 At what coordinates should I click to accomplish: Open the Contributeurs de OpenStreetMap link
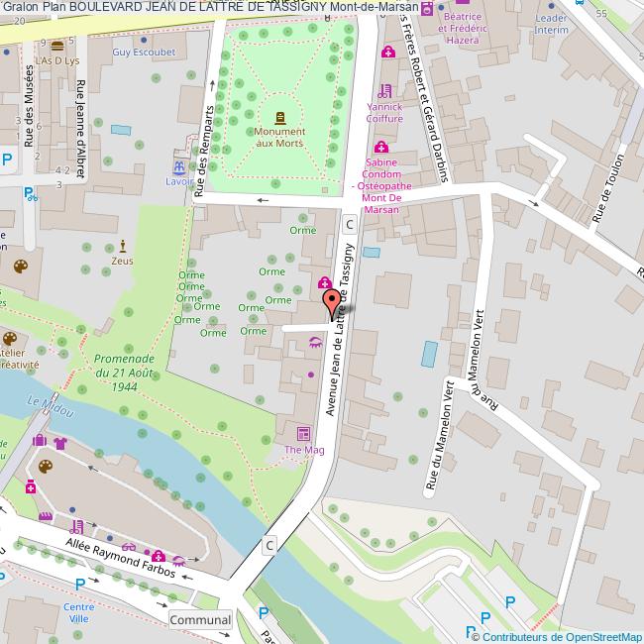pos(555,636)
